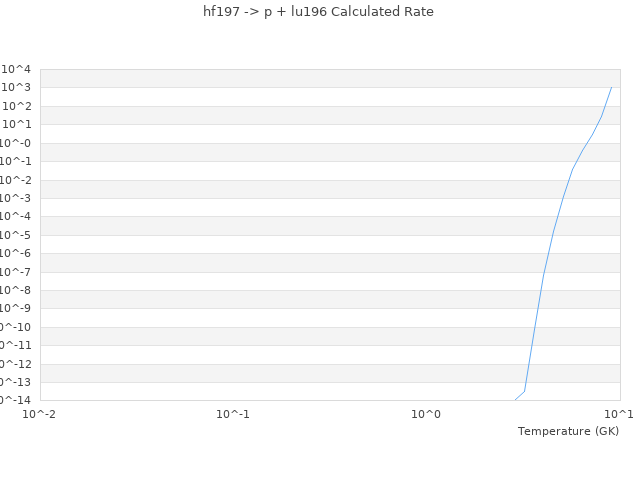Image resolution: width=640 pixels, height=480 pixels.
Task: Click the 10^-0 y-axis tick label
Action: [15, 143]
